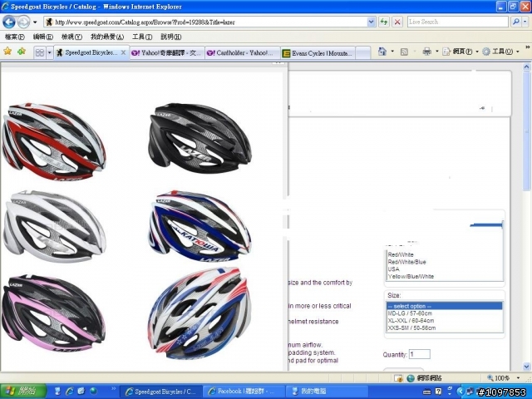Open the 100% zoom level control
532x399 pixels.
click(504, 378)
